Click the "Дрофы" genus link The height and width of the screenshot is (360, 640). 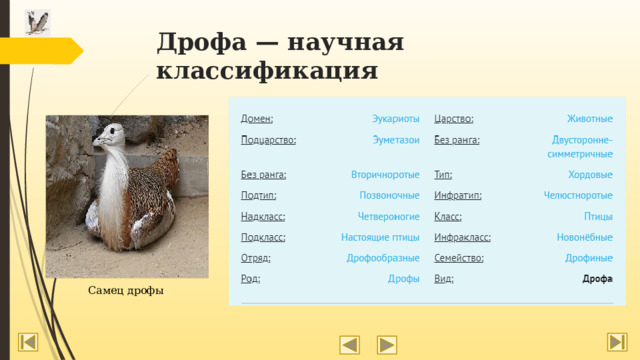point(404,279)
